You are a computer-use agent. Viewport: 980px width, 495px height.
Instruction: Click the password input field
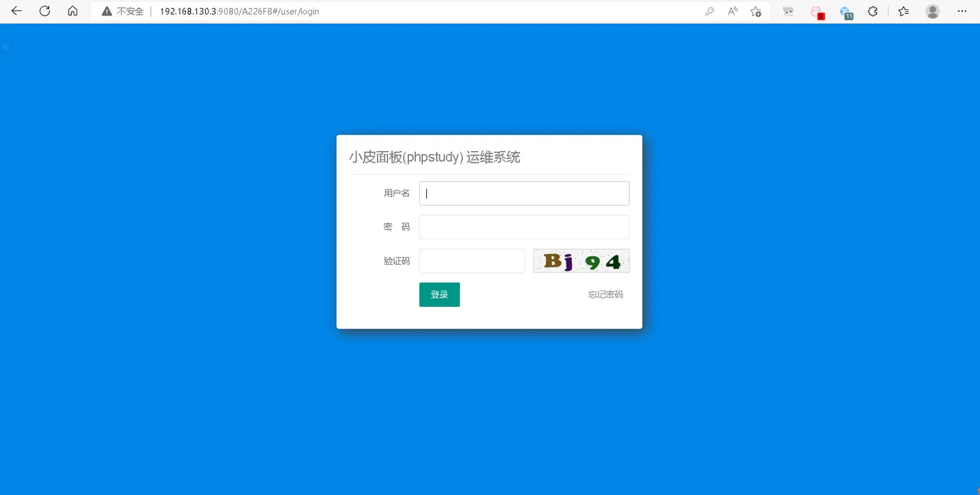524,226
